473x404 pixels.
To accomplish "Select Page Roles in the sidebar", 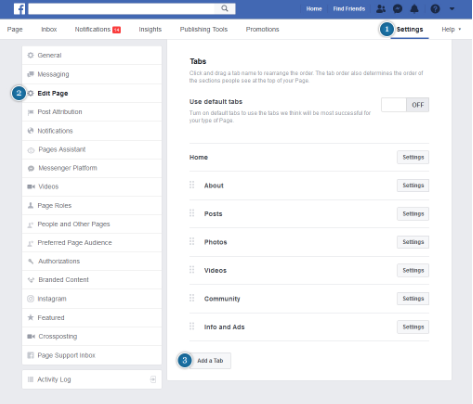I will pyautogui.click(x=92, y=206).
